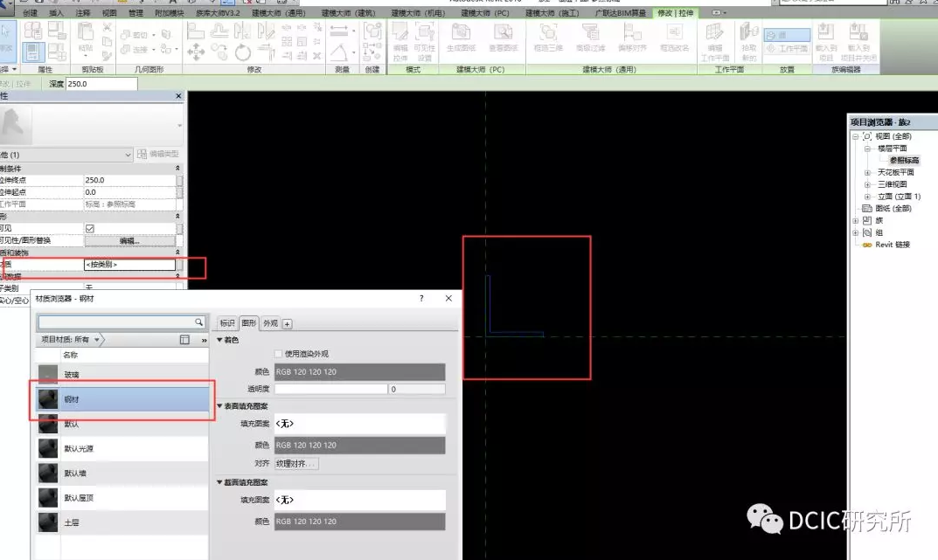Toggle the 可见 checkbox in properties
The image size is (938, 560).
point(89,228)
